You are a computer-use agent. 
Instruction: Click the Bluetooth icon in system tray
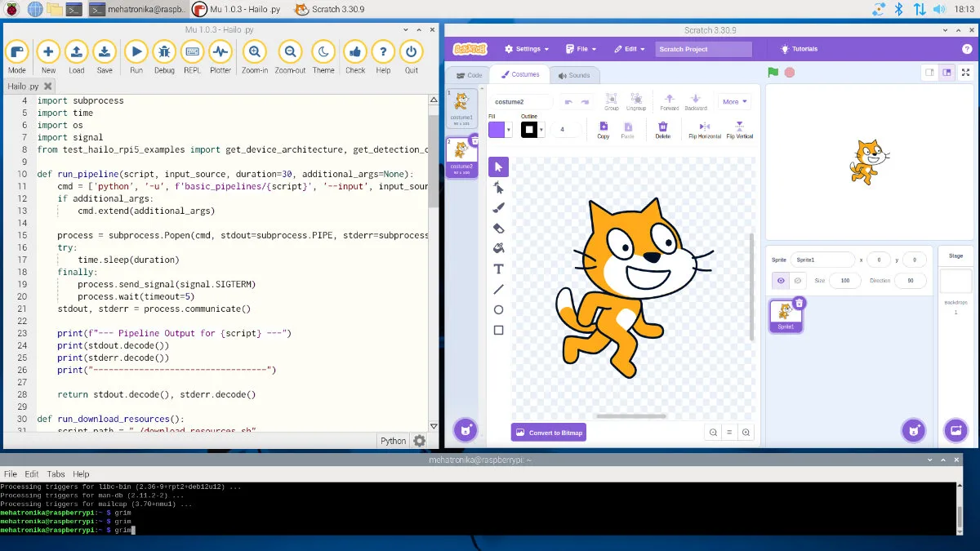tap(899, 10)
